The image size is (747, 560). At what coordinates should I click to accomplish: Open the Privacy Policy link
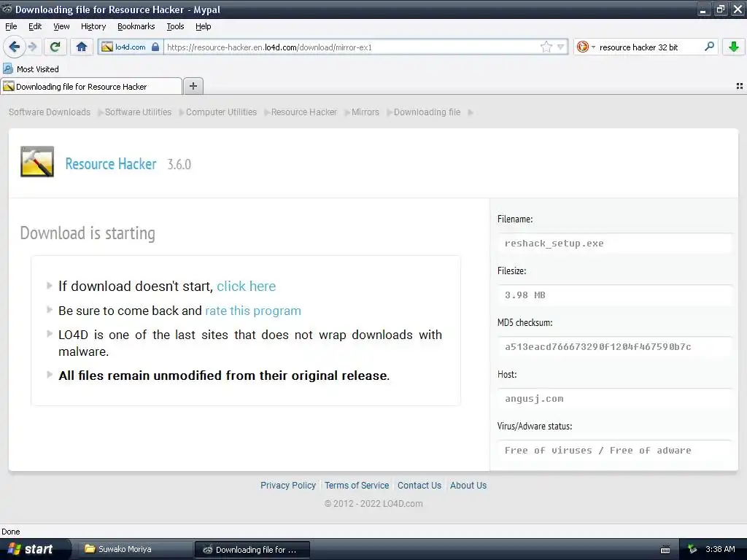click(288, 485)
